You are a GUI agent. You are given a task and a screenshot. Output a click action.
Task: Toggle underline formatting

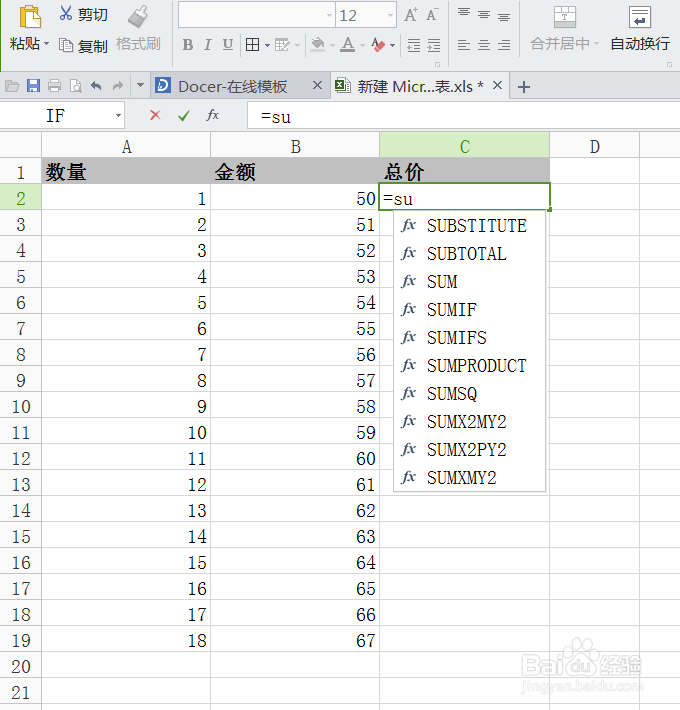tap(228, 45)
